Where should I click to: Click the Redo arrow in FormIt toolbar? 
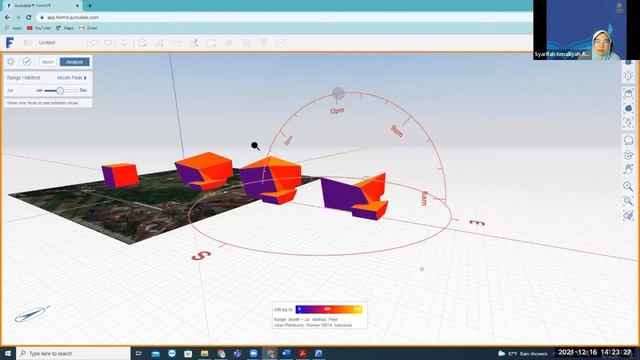(108, 42)
